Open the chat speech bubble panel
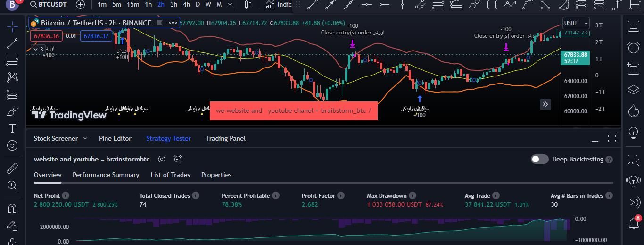 634,160
